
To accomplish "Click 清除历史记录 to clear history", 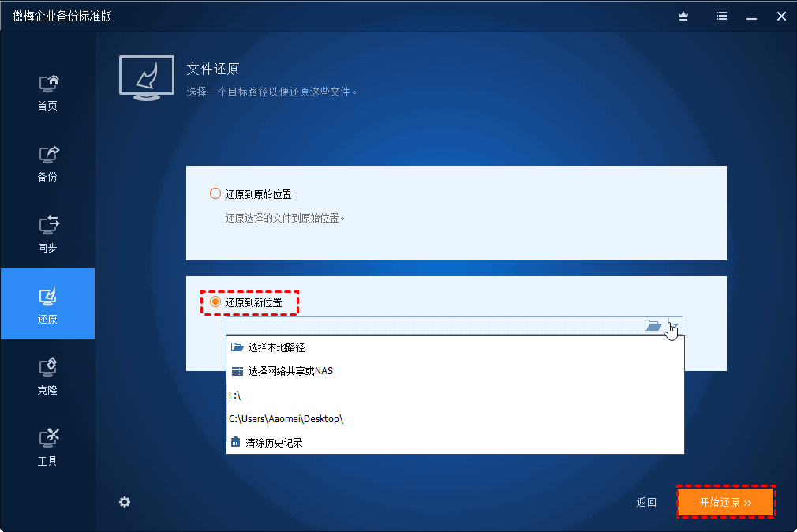I will click(x=455, y=443).
